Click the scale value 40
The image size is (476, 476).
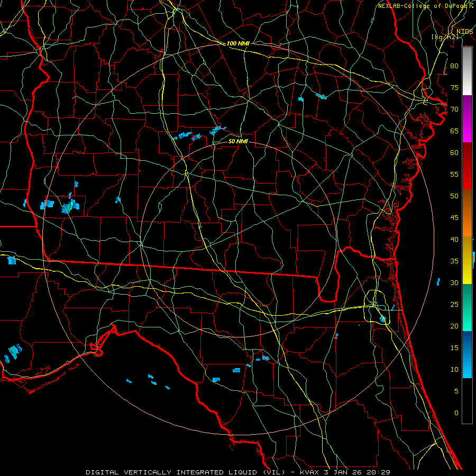pos(454,239)
